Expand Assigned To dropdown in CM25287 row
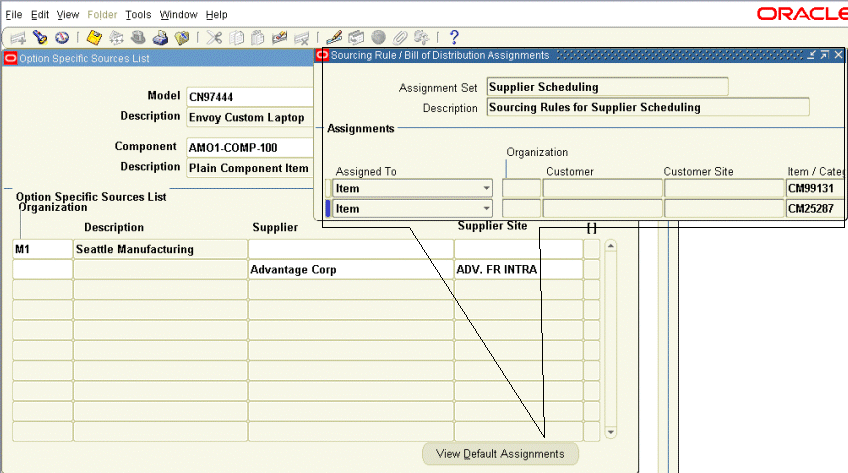The width and height of the screenshot is (848, 473). 486,208
